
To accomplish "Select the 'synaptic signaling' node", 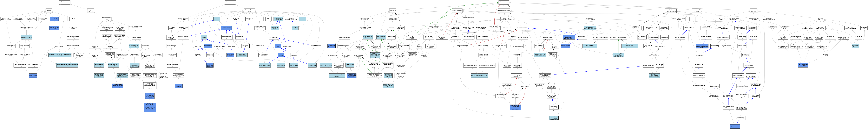I will click(x=518, y=46).
